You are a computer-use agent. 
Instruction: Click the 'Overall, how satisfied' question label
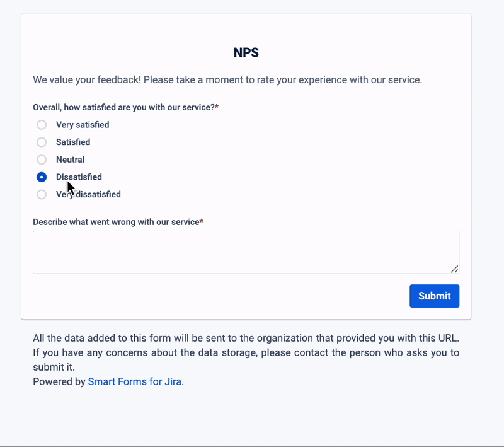pyautogui.click(x=124, y=108)
